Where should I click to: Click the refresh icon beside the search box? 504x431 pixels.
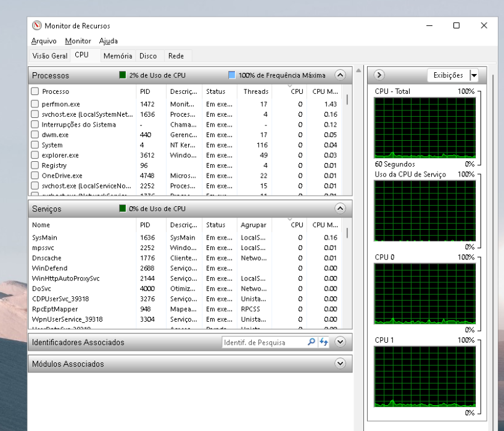324,342
